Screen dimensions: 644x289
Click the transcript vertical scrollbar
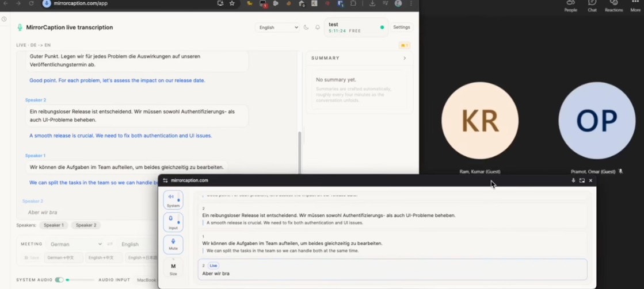tap(299, 151)
